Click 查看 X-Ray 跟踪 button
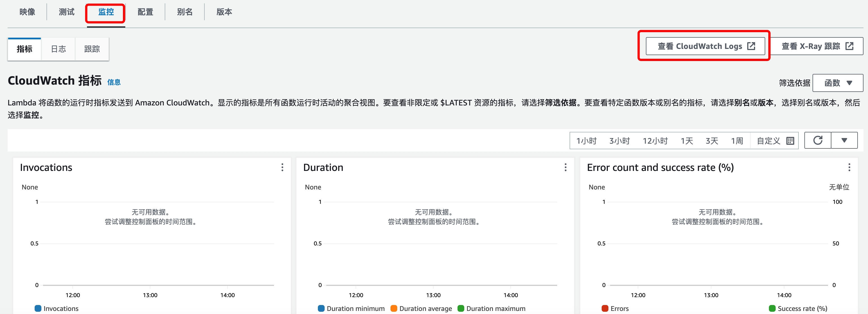 coord(817,46)
